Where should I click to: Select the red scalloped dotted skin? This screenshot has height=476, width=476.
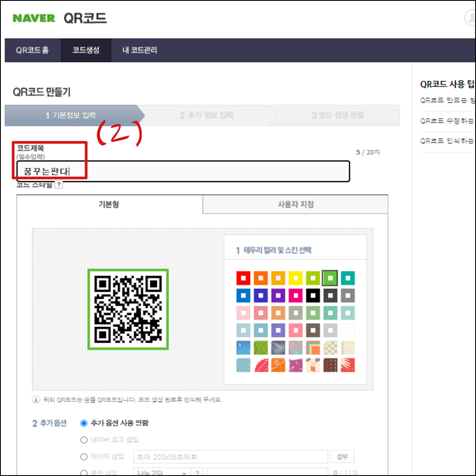pyautogui.click(x=261, y=365)
